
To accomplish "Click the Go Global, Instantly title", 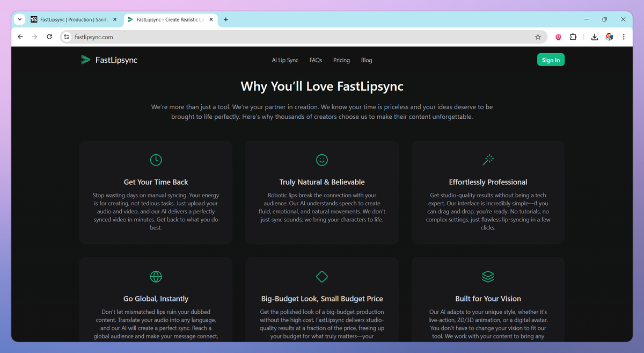I will coord(156,299).
